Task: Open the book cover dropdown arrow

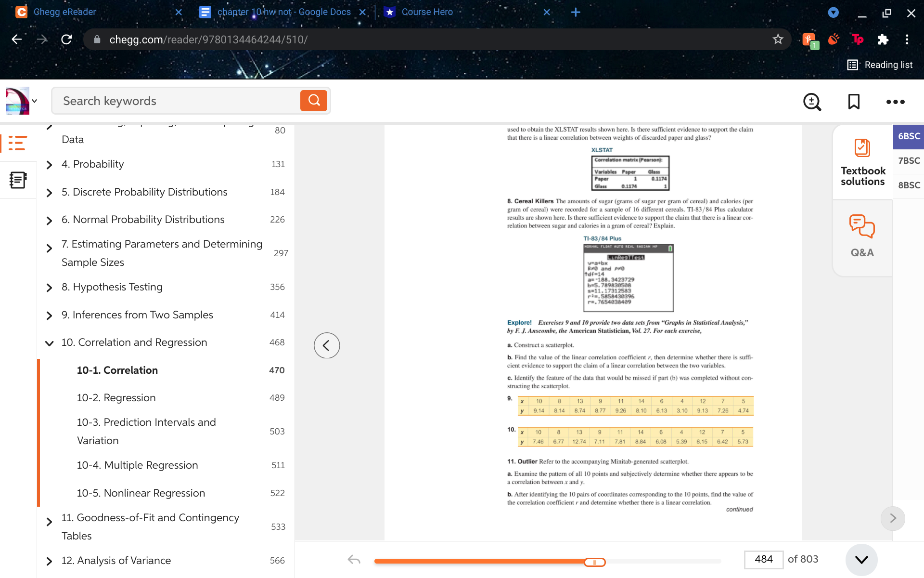Action: tap(35, 101)
